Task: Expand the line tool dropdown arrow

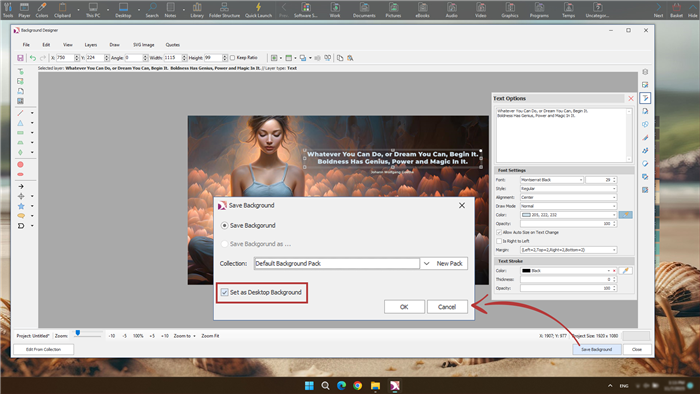Action: click(x=32, y=113)
